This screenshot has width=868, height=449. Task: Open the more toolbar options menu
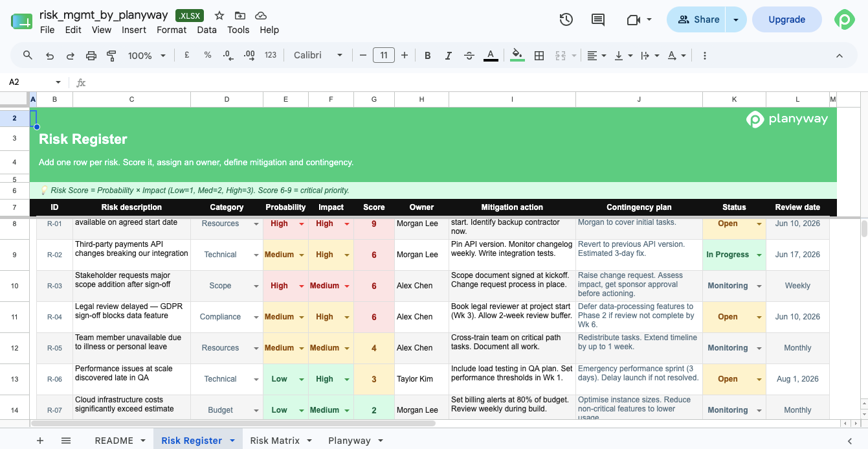click(x=705, y=56)
